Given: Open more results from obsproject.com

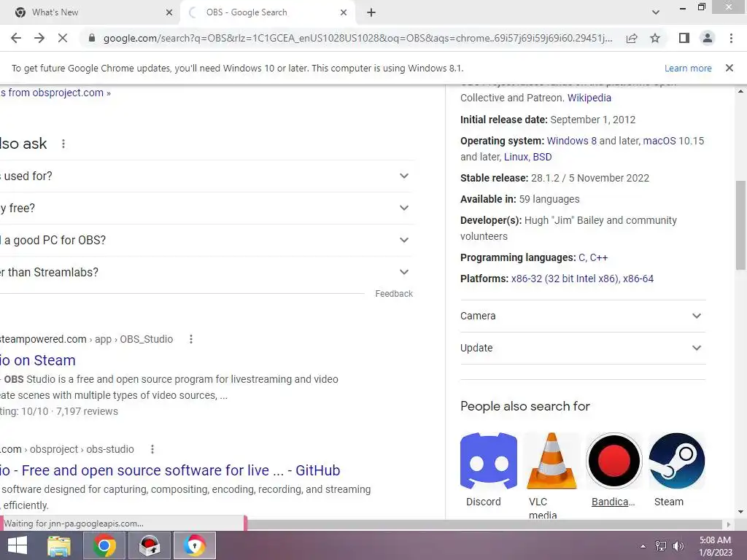Looking at the screenshot, I should pyautogui.click(x=55, y=93).
